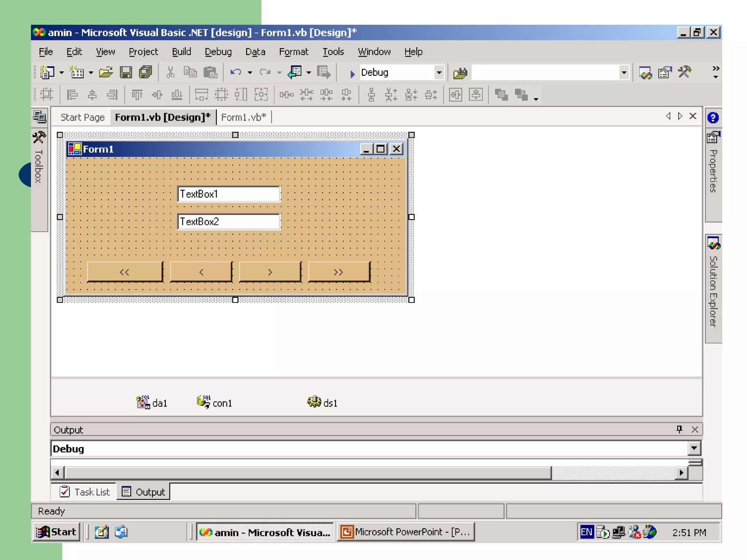Switch to the Task List tab
The height and width of the screenshot is (560, 747).
(85, 492)
